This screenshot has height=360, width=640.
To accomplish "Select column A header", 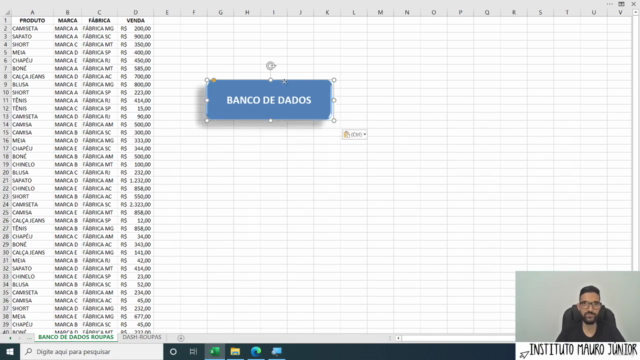I will [x=33, y=13].
